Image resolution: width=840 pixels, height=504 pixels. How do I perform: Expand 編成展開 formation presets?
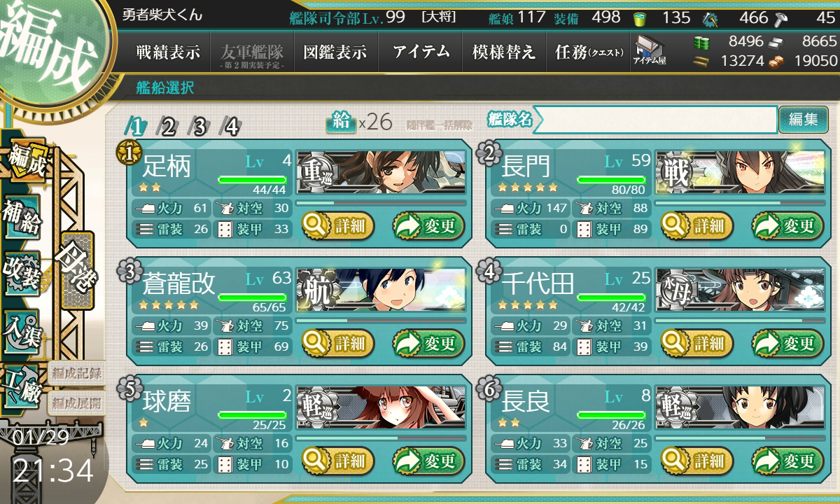[x=76, y=403]
